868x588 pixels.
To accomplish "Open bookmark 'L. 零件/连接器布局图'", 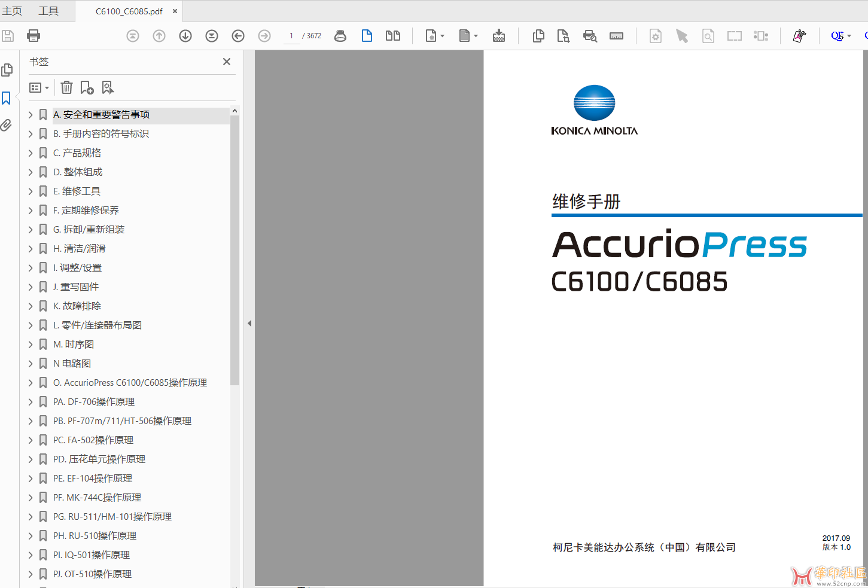I will click(x=98, y=325).
